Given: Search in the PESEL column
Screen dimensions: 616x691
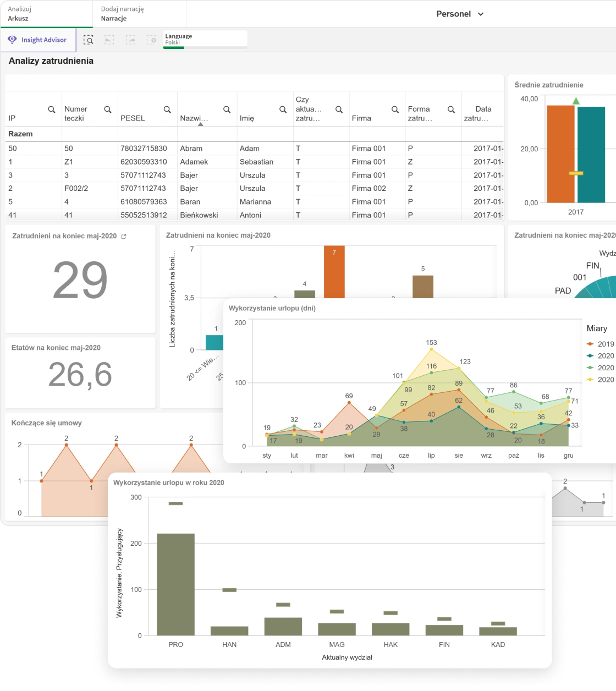Looking at the screenshot, I should (x=167, y=109).
